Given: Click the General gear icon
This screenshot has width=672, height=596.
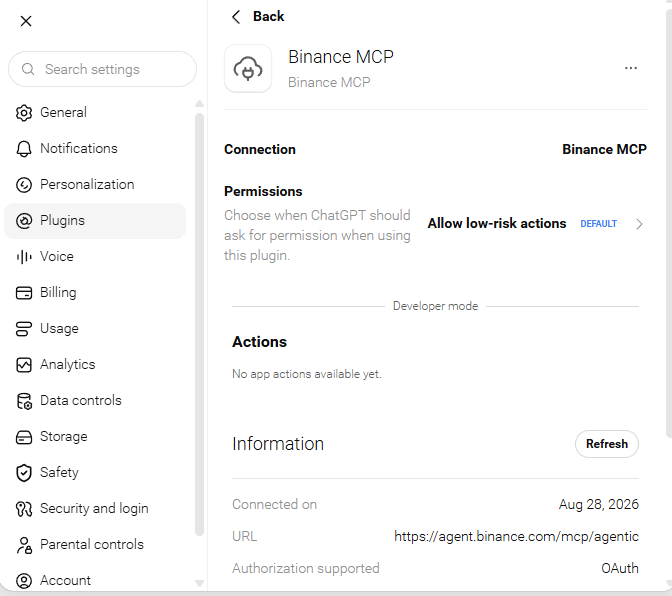Looking at the screenshot, I should tap(24, 113).
